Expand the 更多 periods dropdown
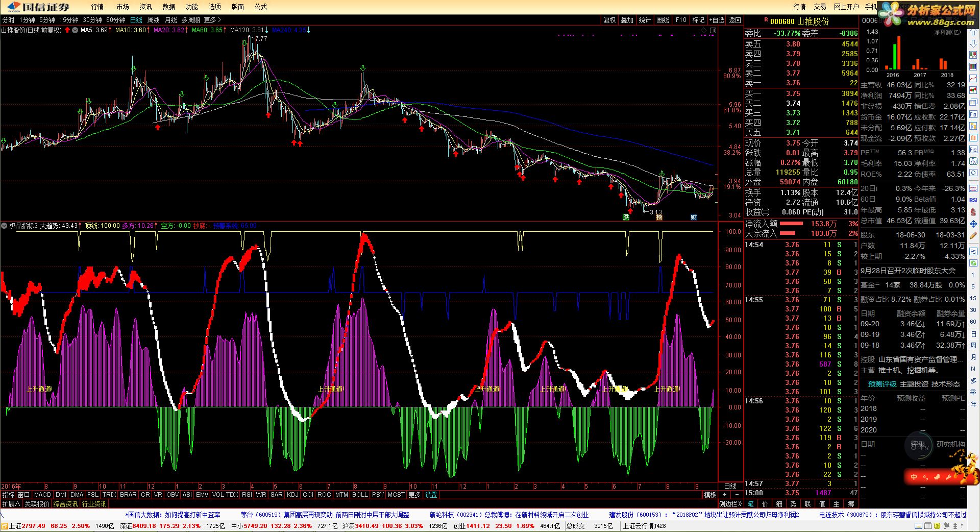Image resolution: width=980 pixels, height=532 pixels. click(212, 20)
